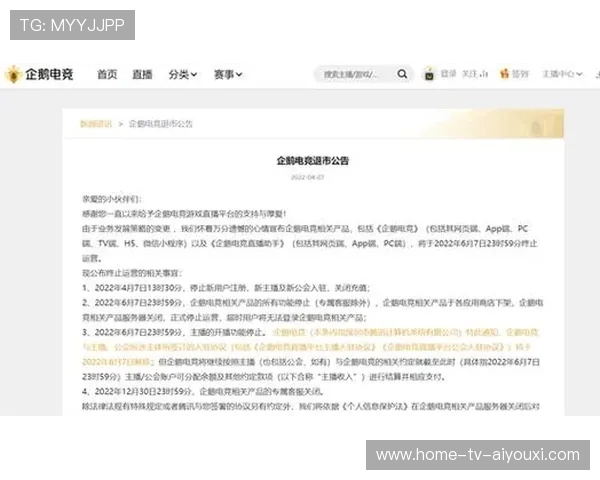The height and width of the screenshot is (480, 600).
Task: Click the 企鹅电竞退市公告 breadcrumb text
Action: coord(160,124)
